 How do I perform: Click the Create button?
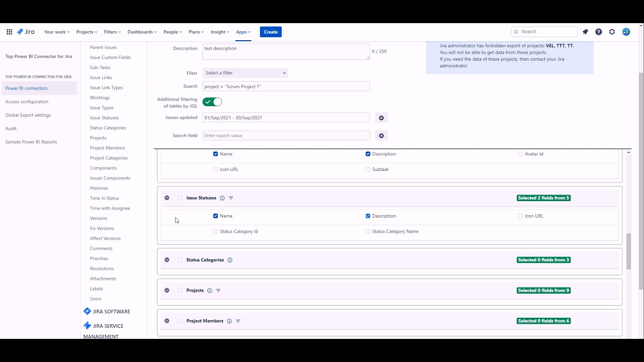click(271, 32)
